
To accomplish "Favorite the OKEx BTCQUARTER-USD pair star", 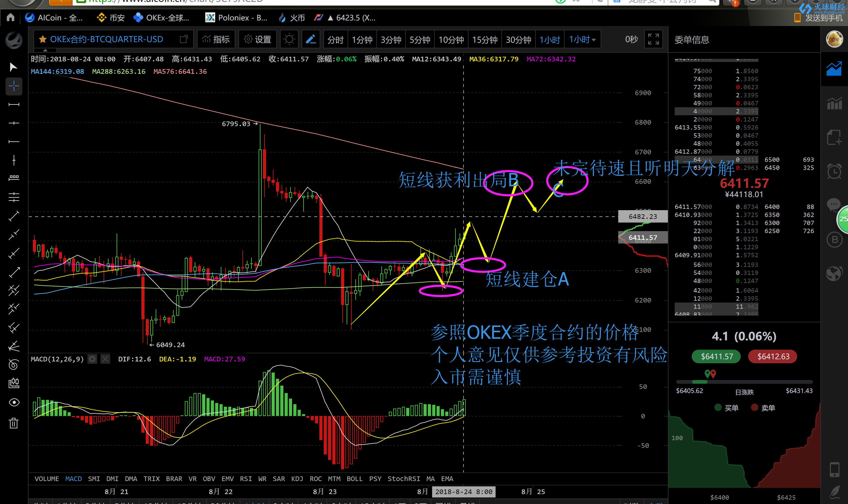I will point(42,39).
